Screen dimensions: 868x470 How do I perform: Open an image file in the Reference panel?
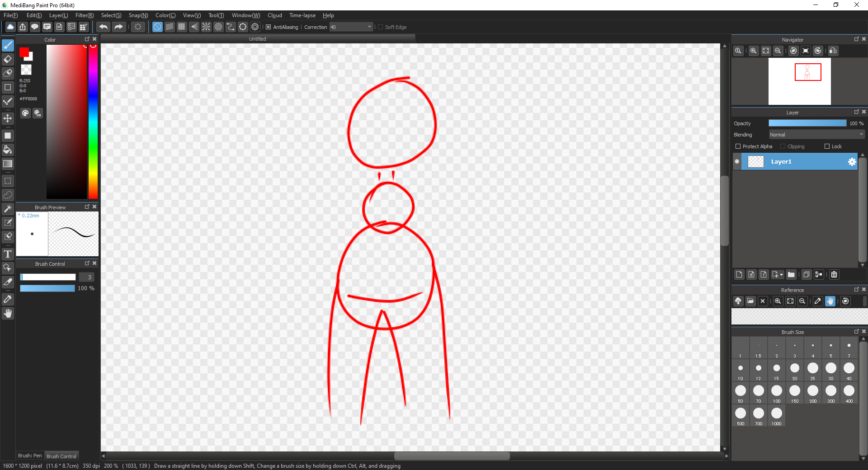tap(750, 301)
